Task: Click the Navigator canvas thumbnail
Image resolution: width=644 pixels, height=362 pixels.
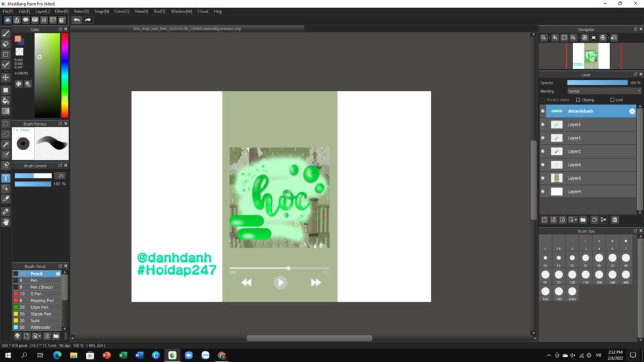Action: pos(591,56)
